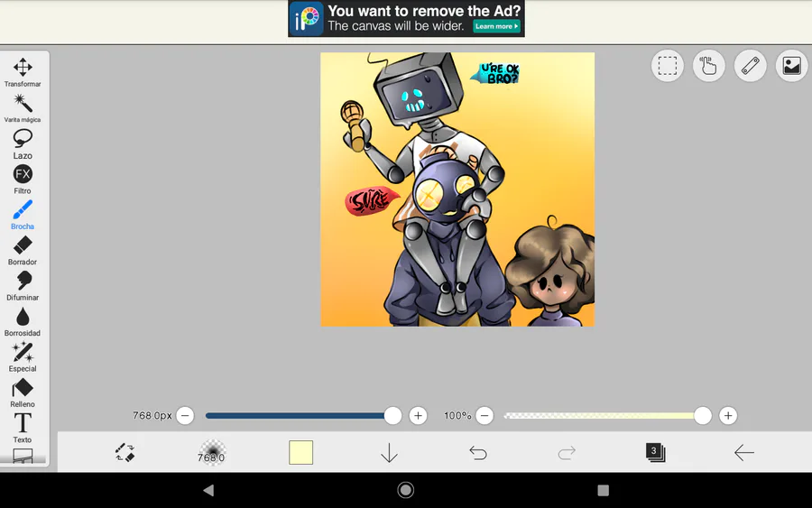Open the material image button
The height and width of the screenshot is (508, 812).
point(792,66)
